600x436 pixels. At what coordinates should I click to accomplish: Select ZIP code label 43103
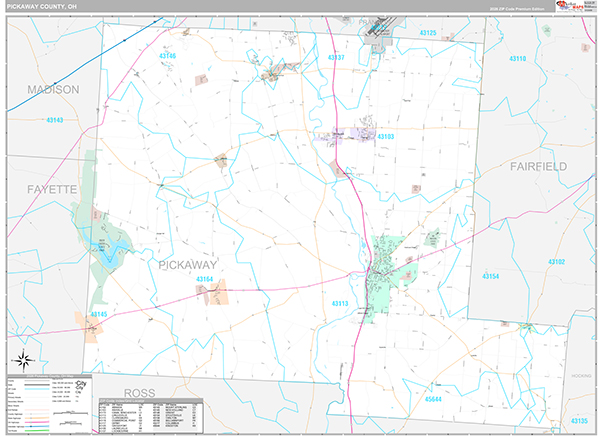click(x=386, y=137)
